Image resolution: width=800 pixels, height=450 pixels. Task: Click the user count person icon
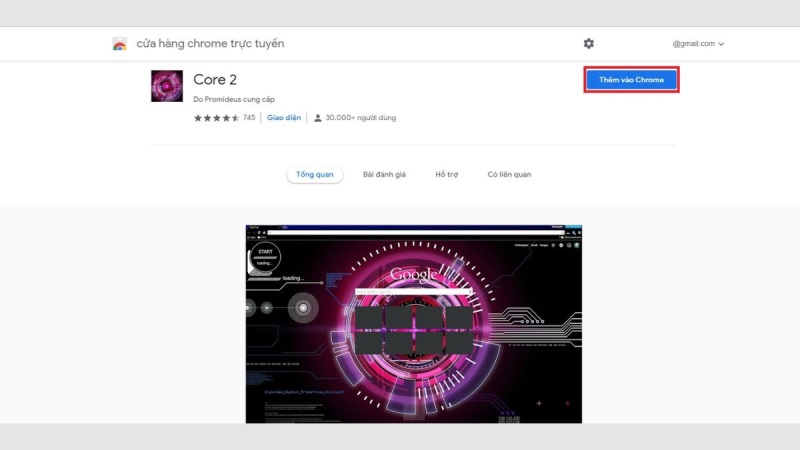(318, 118)
